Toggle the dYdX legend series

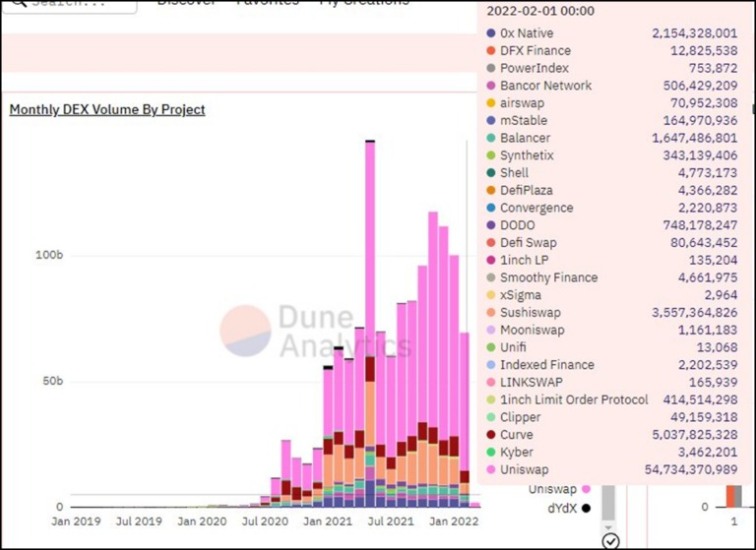[569, 508]
